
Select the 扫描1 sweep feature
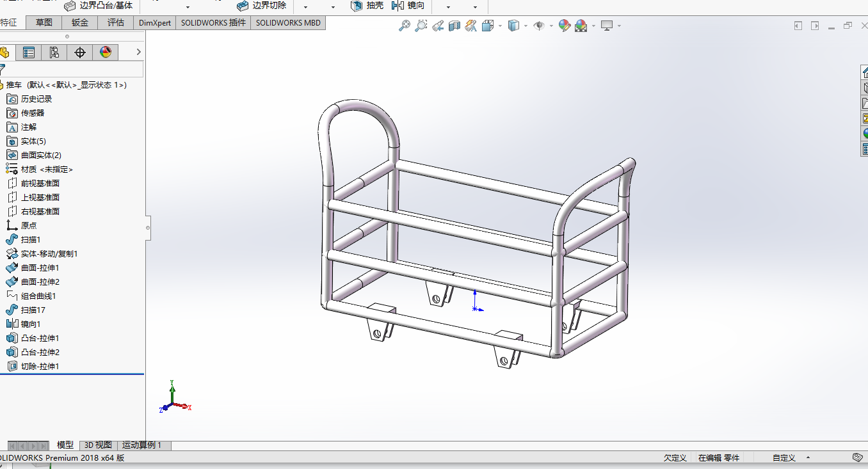(x=24, y=240)
